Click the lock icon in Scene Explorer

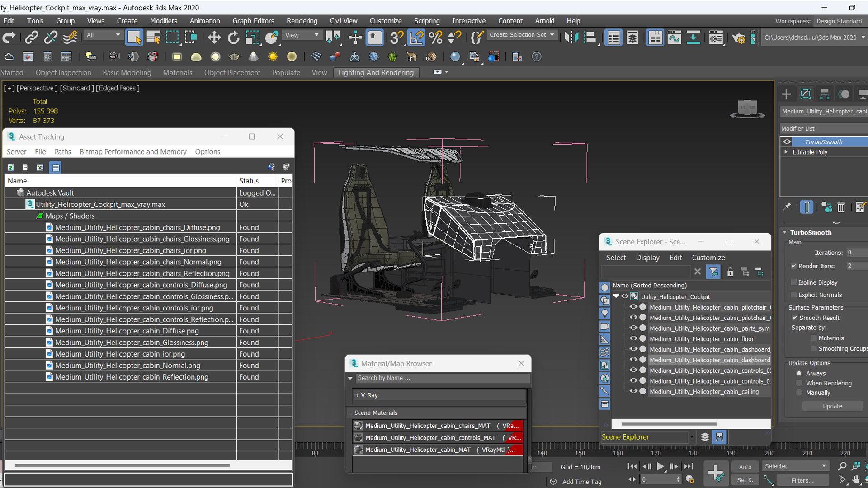tap(730, 272)
